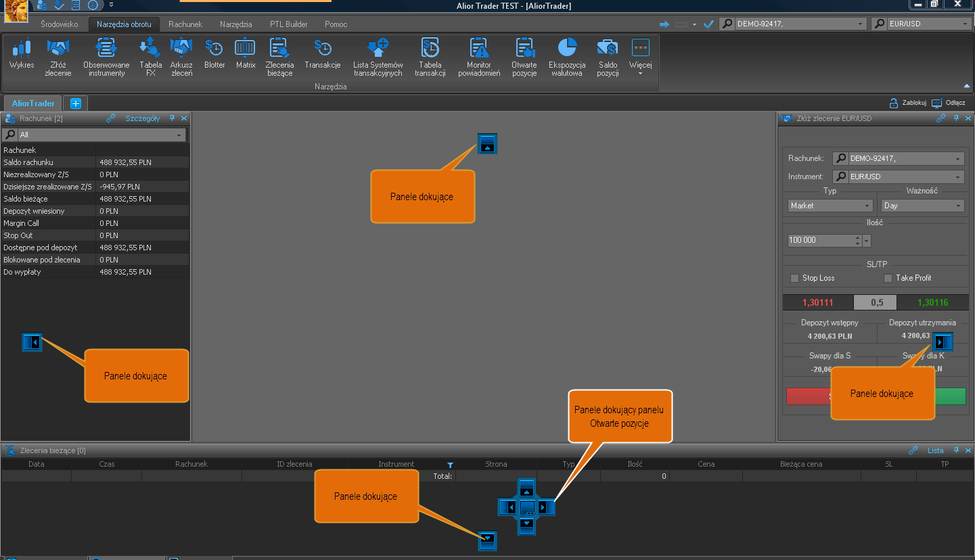The height and width of the screenshot is (560, 975).
Task: Click Szczegóły link in Rachunek panel
Action: point(142,118)
